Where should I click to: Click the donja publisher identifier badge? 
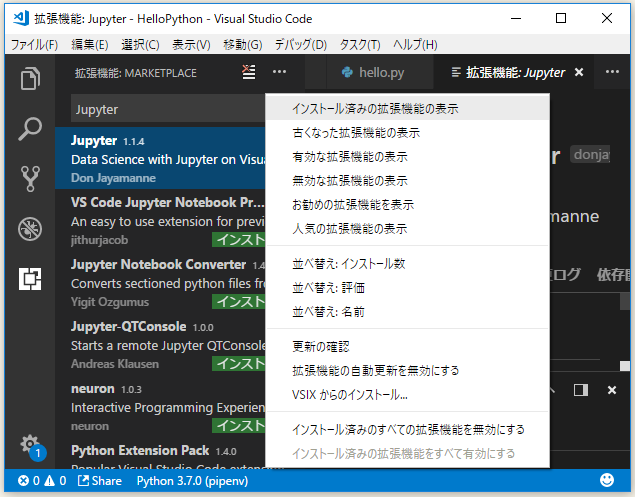coord(590,154)
